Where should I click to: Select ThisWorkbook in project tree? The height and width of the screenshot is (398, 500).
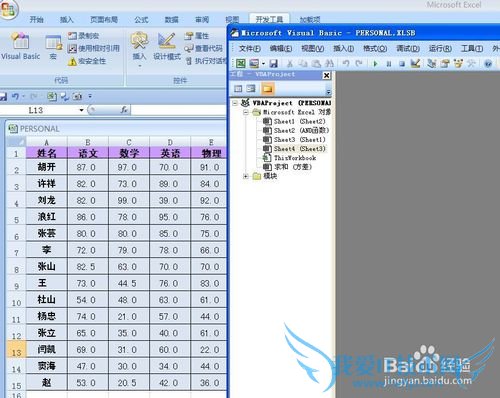[289, 158]
